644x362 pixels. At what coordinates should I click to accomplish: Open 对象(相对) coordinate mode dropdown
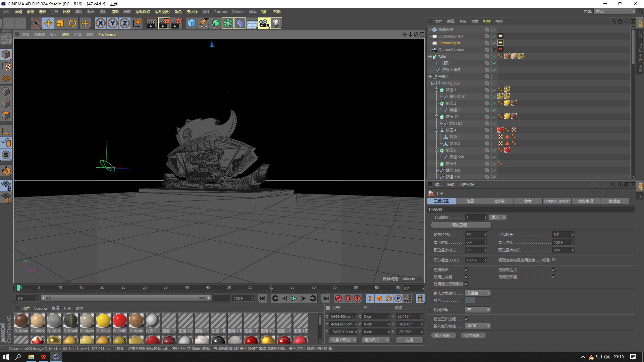pyautogui.click(x=343, y=340)
